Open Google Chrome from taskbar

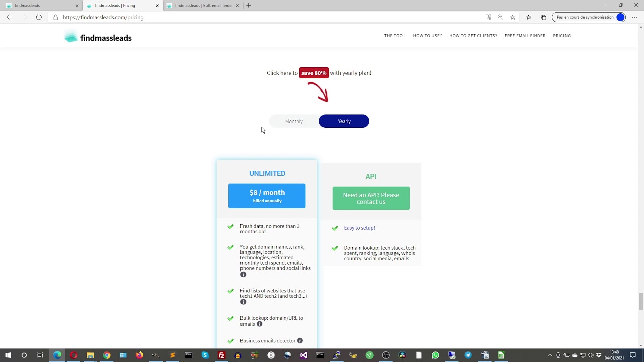click(x=107, y=355)
